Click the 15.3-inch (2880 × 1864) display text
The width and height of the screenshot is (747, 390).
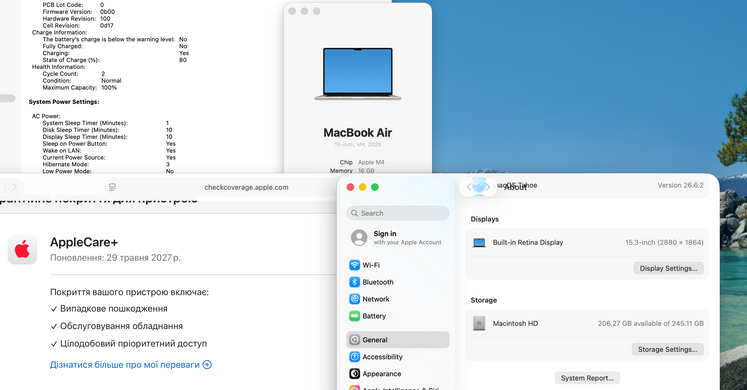(664, 242)
